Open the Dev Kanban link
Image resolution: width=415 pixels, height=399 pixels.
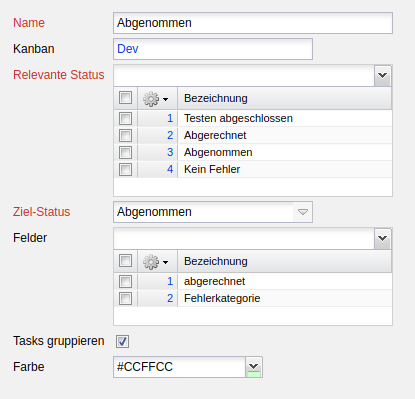pyautogui.click(x=128, y=49)
